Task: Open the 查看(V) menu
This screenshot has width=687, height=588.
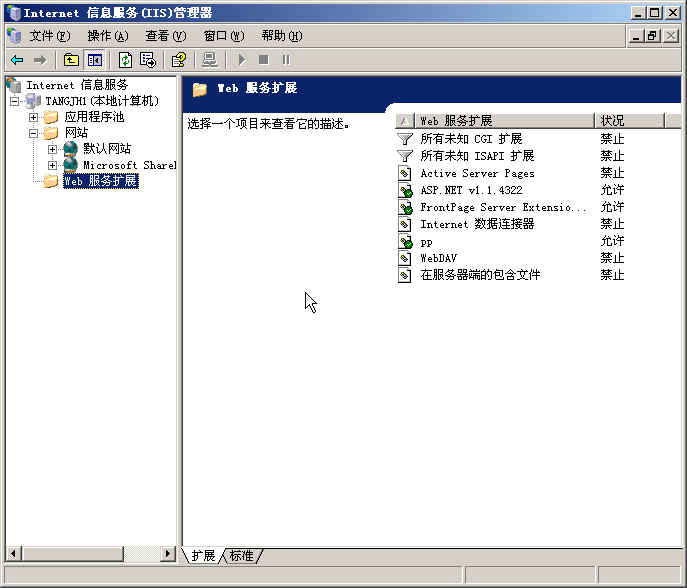Action: click(165, 36)
